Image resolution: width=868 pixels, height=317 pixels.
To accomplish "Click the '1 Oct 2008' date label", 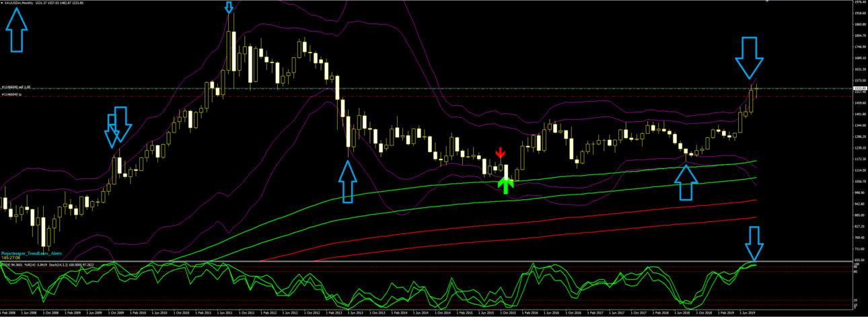I will tap(51, 312).
